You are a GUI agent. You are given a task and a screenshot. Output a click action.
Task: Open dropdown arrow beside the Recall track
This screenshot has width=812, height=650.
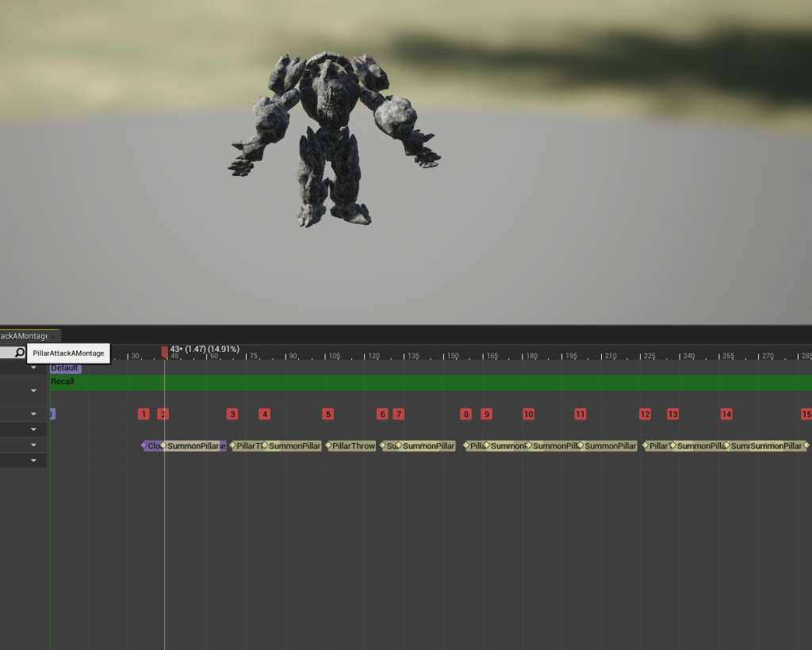(x=34, y=391)
